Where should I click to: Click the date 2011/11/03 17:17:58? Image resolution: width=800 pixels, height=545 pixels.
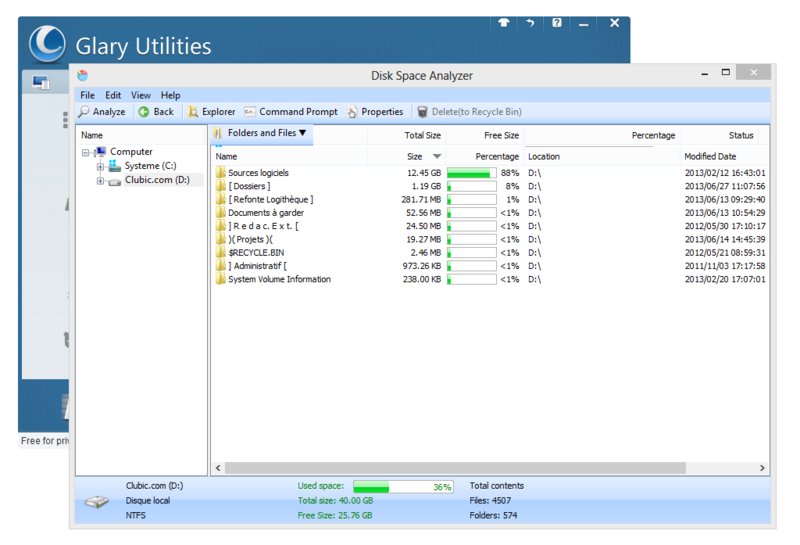[x=725, y=266]
